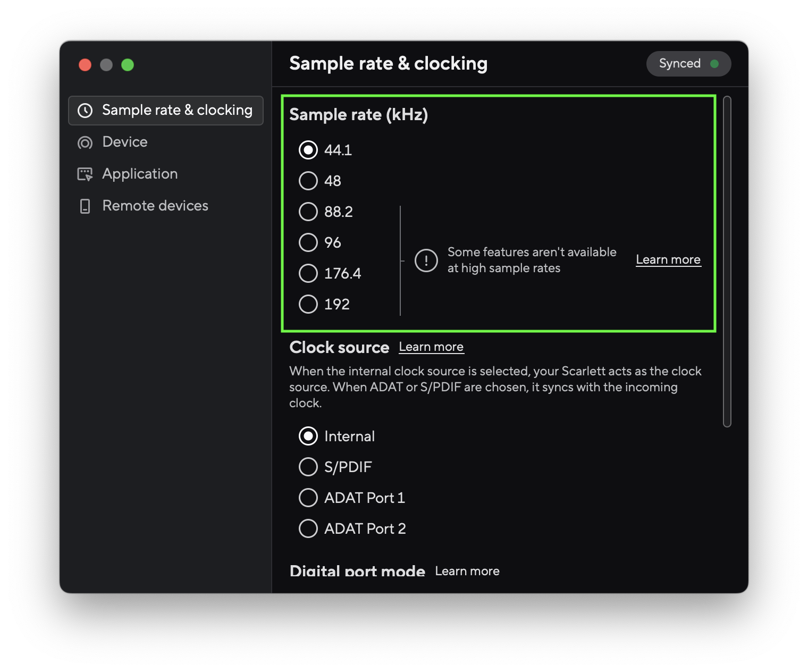Click the Device target icon in sidebar
Image resolution: width=808 pixels, height=672 pixels.
85,142
